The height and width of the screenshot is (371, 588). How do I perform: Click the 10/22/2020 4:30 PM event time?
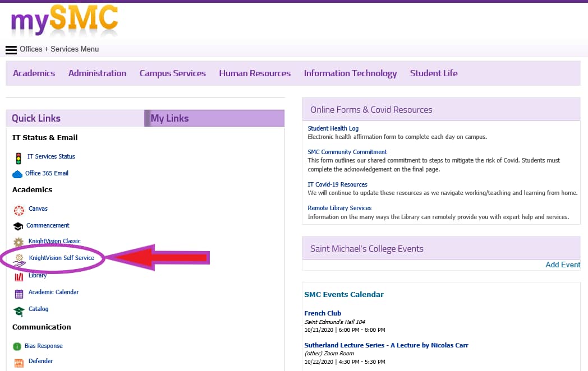tap(344, 362)
